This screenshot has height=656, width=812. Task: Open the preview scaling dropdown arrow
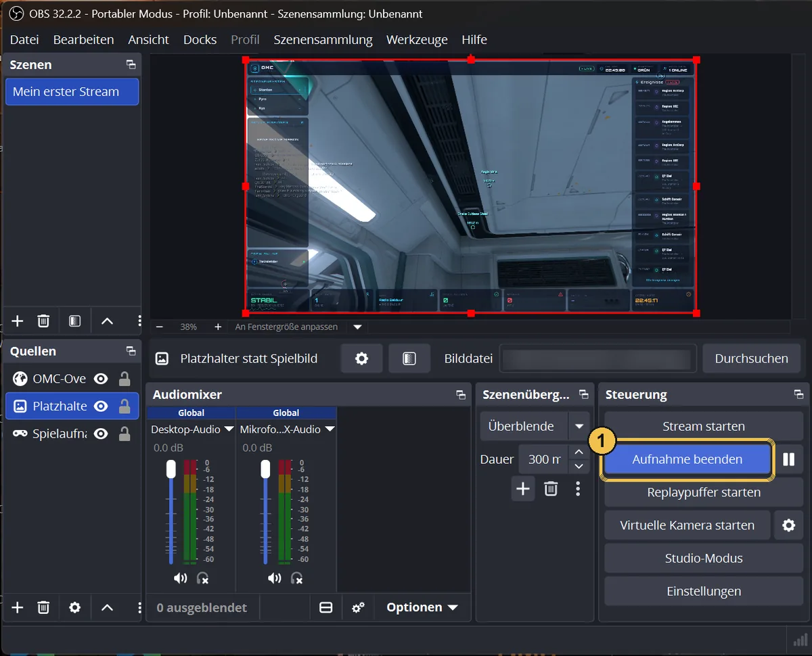click(357, 327)
